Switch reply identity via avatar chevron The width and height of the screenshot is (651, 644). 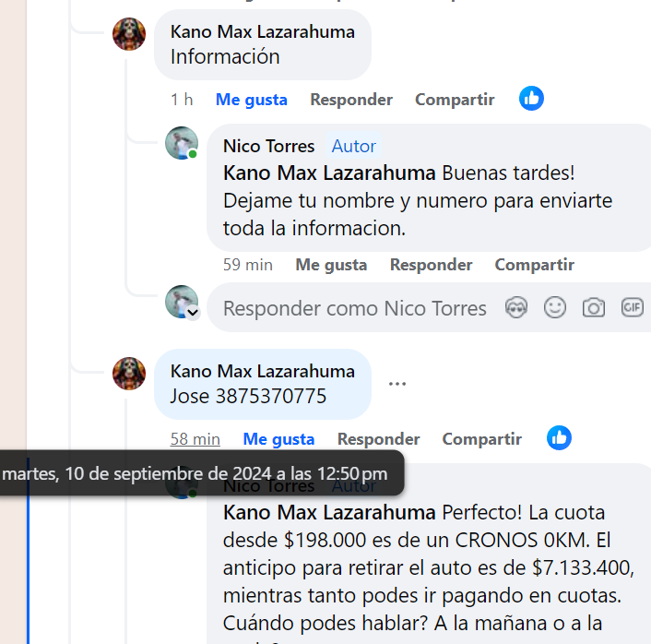pyautogui.click(x=193, y=312)
